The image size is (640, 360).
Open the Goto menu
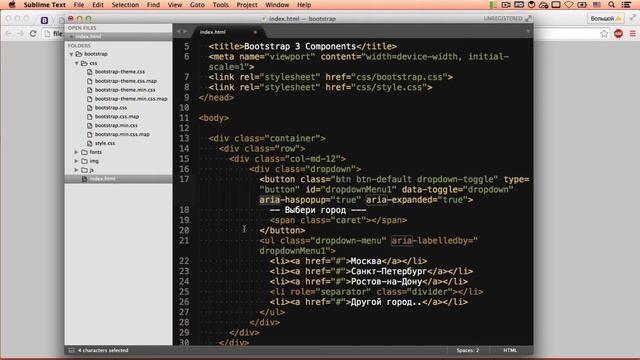point(198,5)
